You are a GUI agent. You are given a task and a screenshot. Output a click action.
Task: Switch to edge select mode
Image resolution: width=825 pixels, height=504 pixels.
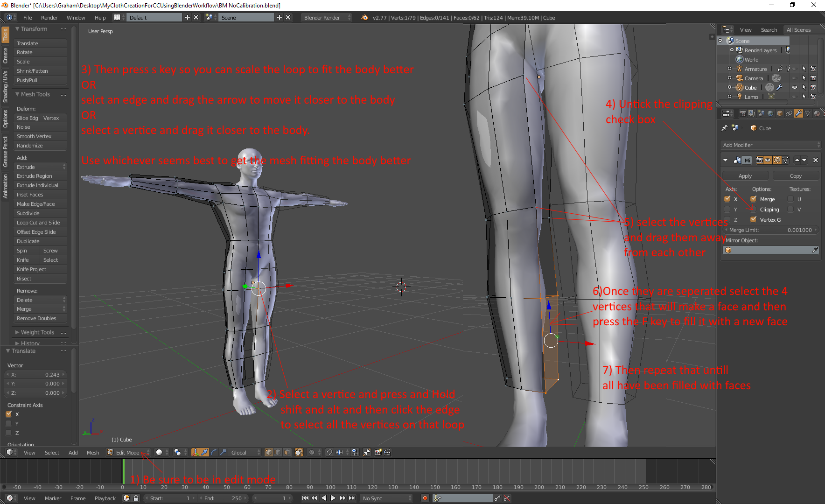pos(278,452)
